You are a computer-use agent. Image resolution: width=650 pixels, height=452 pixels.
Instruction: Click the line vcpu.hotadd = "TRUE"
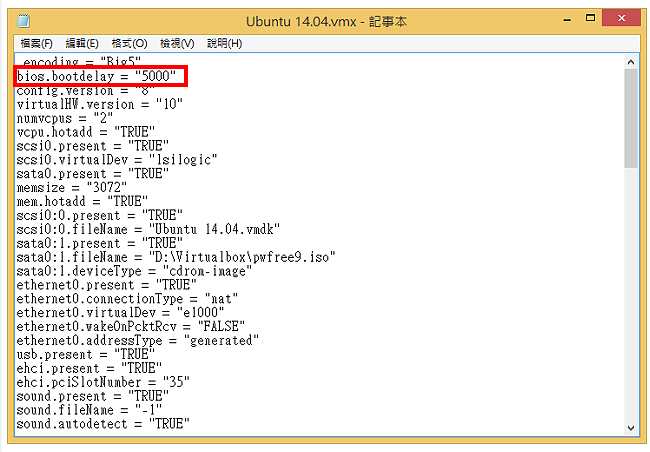coord(86,132)
